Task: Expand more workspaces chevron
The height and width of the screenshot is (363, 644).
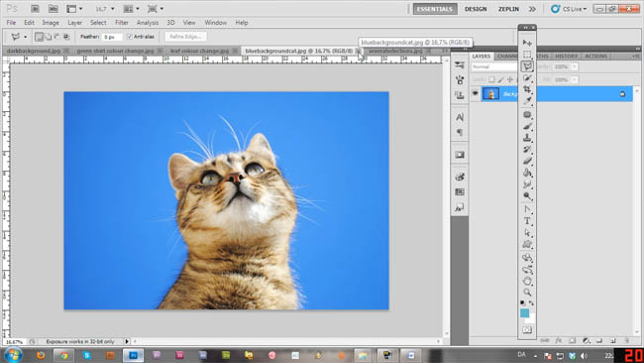Action: 532,9
